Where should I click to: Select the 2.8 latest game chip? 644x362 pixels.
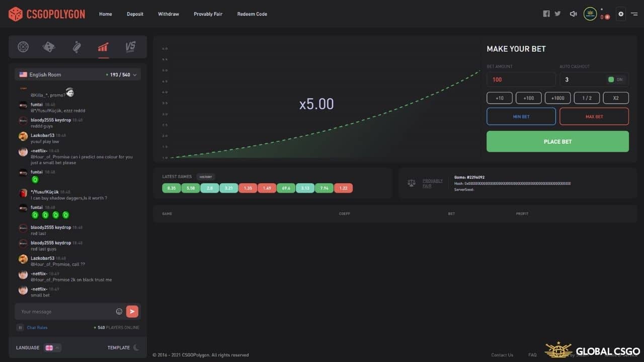[x=209, y=188]
